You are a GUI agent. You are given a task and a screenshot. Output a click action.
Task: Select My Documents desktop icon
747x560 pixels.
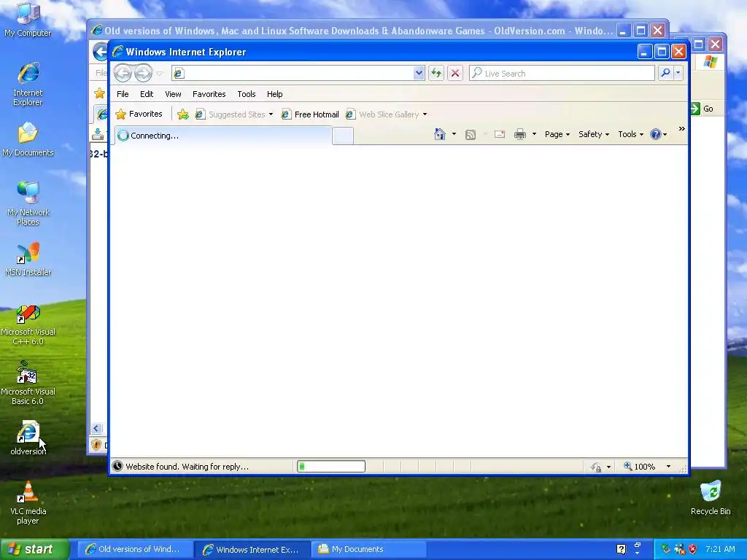click(28, 139)
